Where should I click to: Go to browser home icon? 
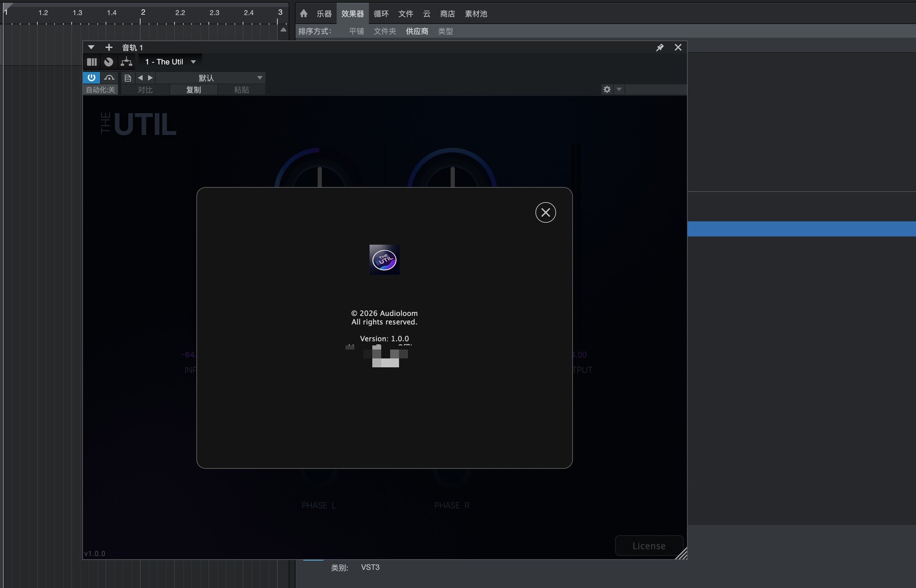click(x=303, y=13)
